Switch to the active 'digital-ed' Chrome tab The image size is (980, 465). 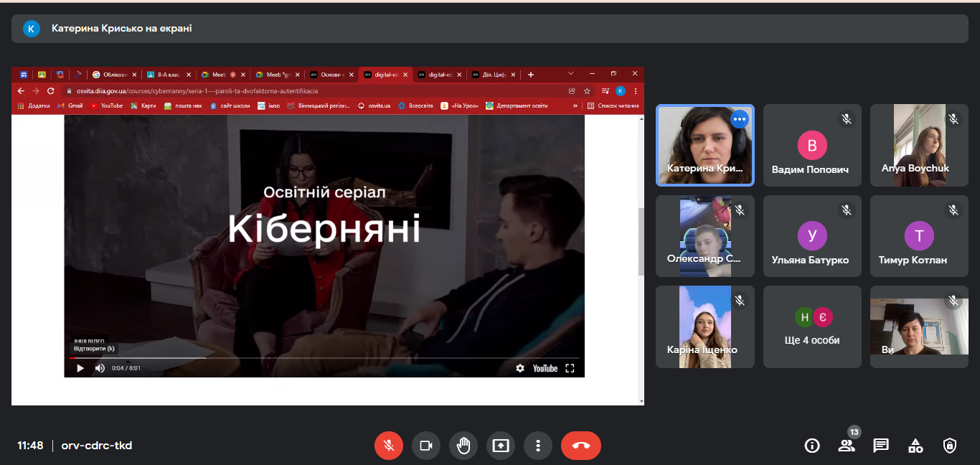pyautogui.click(x=386, y=74)
